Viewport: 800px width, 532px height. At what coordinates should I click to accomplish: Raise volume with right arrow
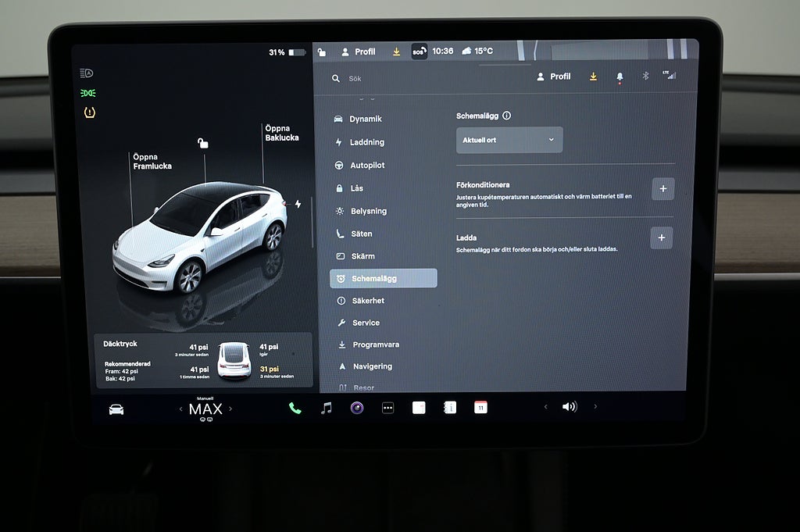click(x=595, y=407)
